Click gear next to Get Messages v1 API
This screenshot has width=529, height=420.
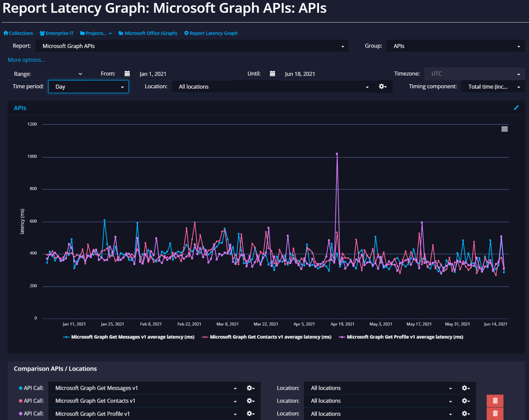pos(251,388)
